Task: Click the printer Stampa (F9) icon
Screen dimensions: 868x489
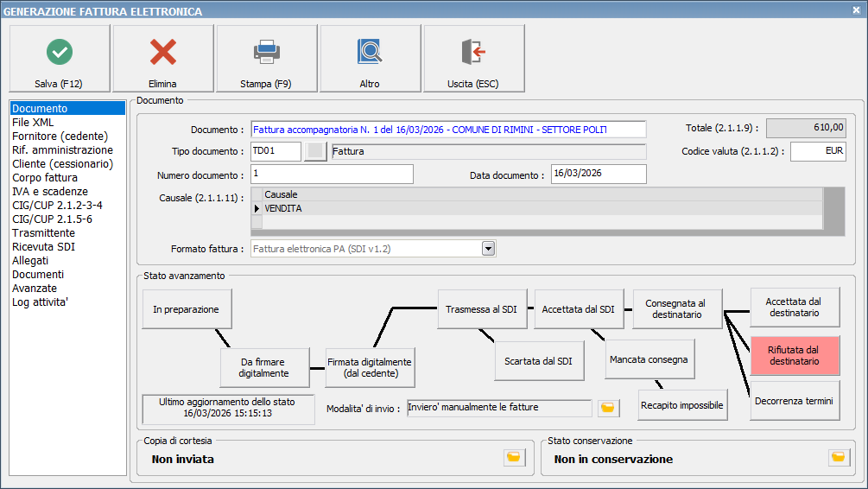Action: [x=266, y=53]
